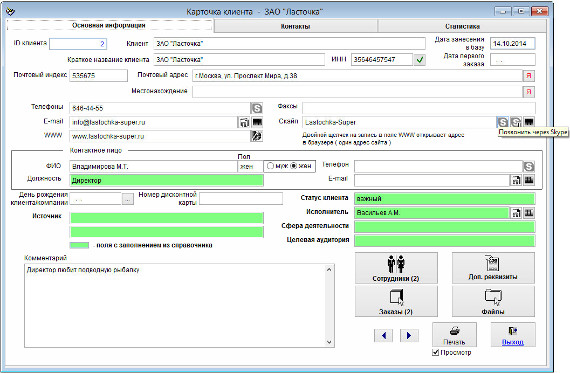The image size is (570, 373).
Task: Click the green legend swatch for reference fields
Action: 79,245
